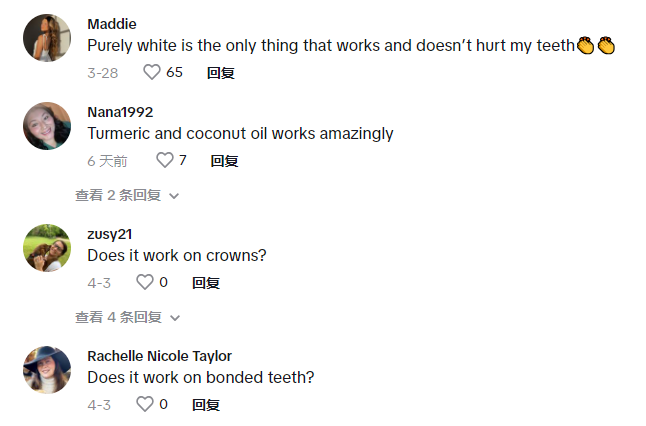646x426 pixels.
Task: Reply to zusy21's crowns question
Action: coord(206,282)
